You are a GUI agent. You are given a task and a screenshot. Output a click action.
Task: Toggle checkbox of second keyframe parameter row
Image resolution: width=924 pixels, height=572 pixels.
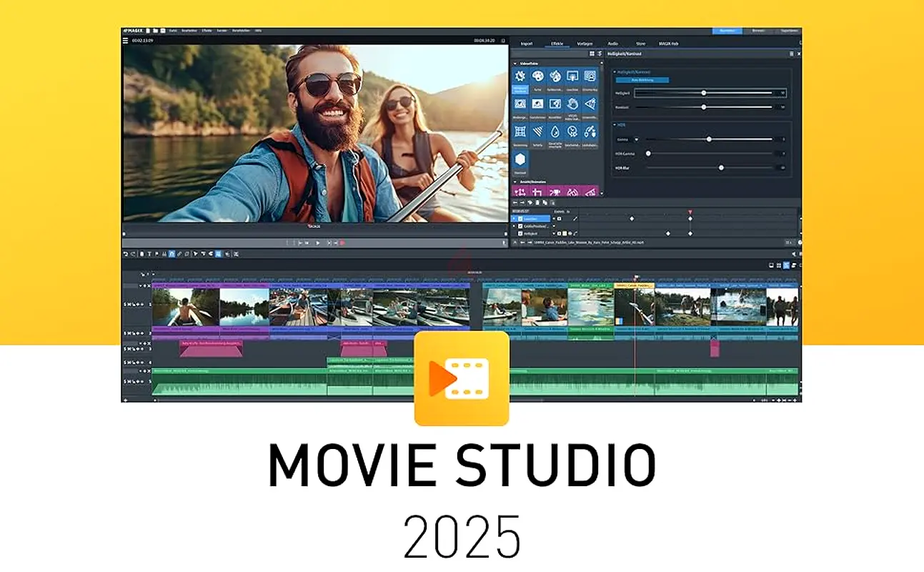[520, 226]
